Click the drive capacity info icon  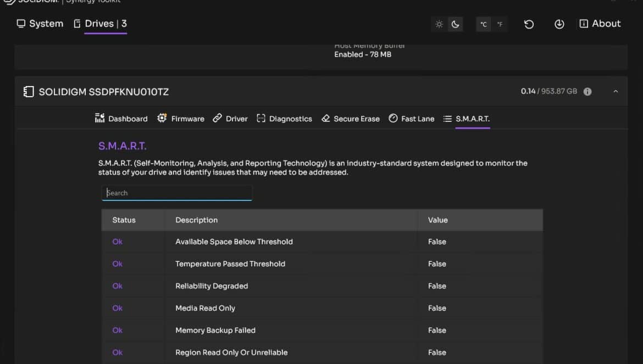pyautogui.click(x=587, y=91)
